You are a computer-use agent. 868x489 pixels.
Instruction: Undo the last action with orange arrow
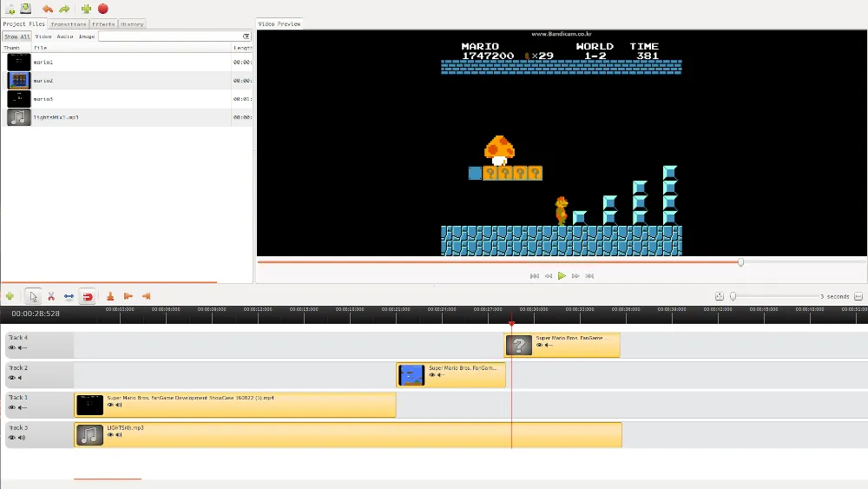click(x=48, y=9)
